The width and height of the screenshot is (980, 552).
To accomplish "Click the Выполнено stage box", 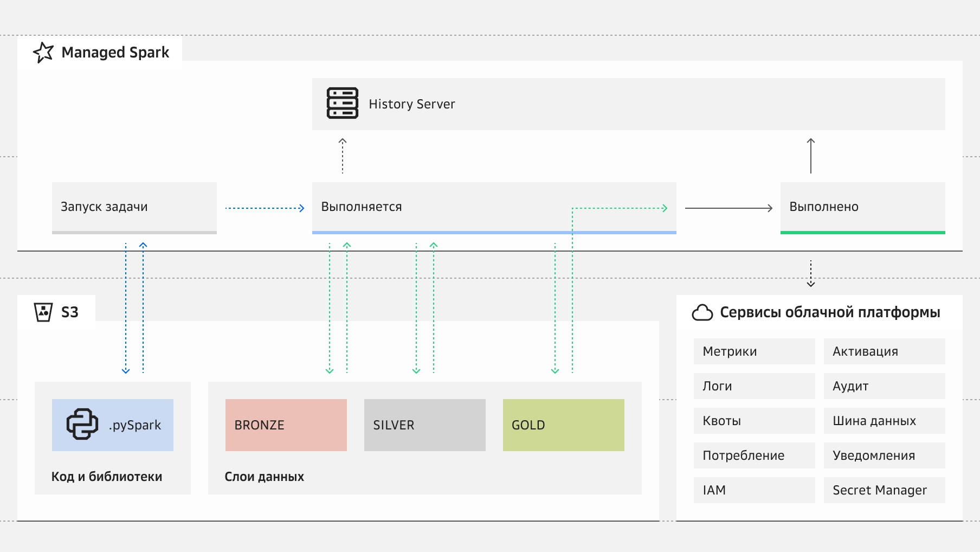I will [862, 207].
